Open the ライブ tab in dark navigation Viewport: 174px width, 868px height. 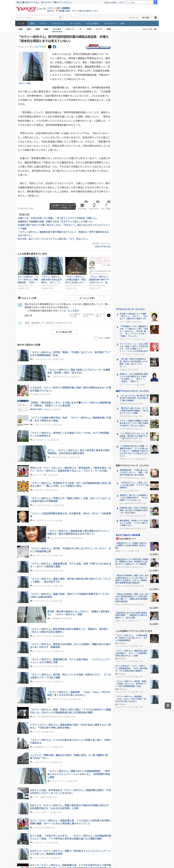click(43, 24)
